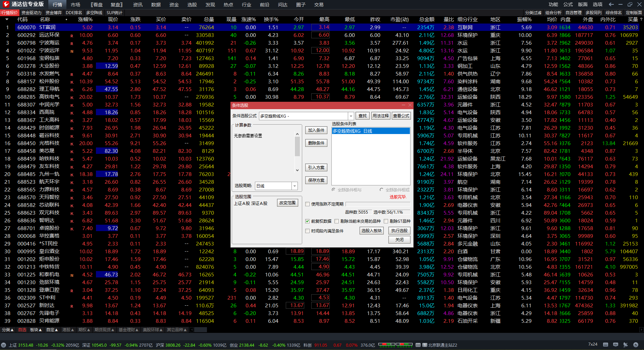Open the 选股周期 dropdown showing 日线
644x350 pixels.
click(x=294, y=186)
